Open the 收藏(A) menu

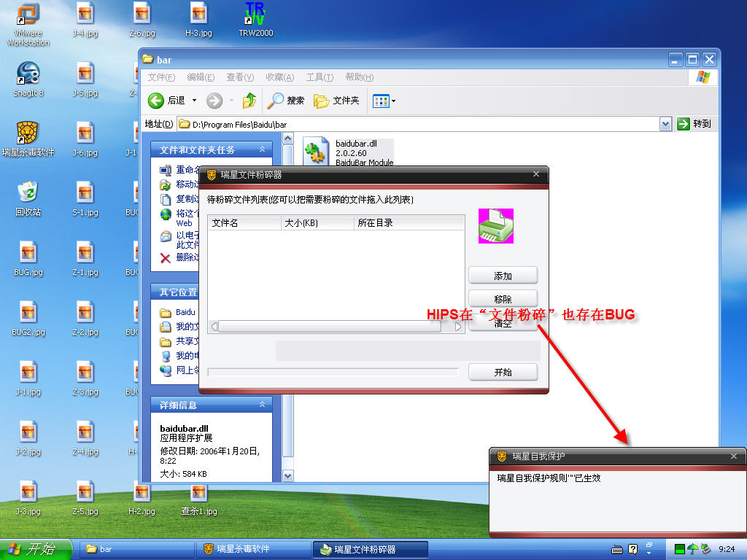pos(279,77)
